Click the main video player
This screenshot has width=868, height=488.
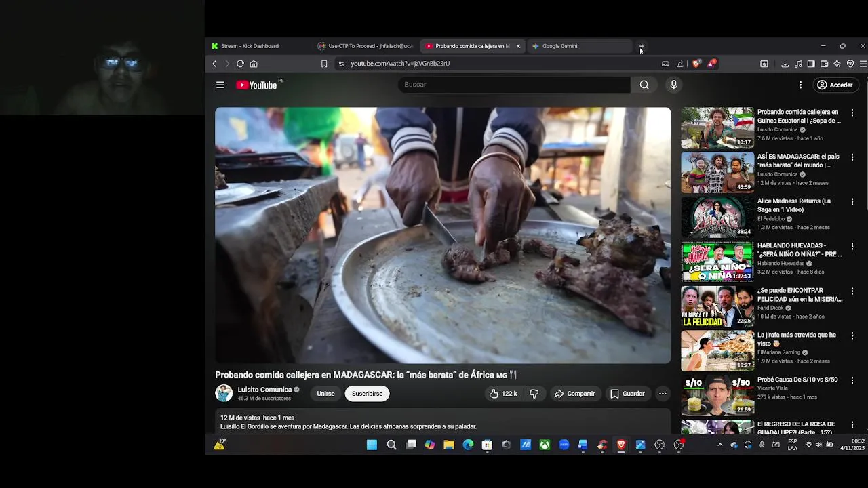pyautogui.click(x=443, y=235)
